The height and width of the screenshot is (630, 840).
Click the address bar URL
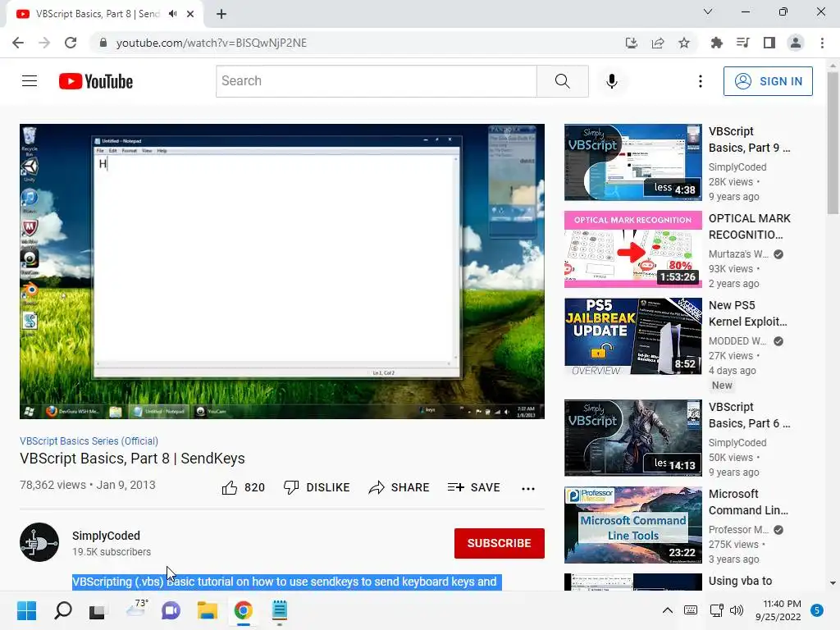tap(212, 43)
